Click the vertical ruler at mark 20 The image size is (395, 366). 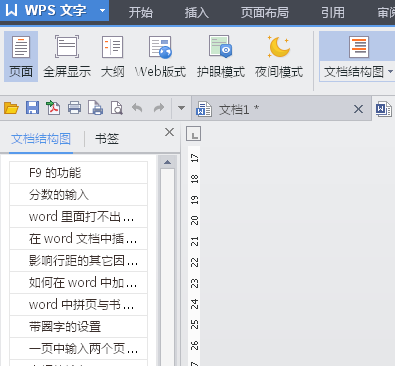(x=194, y=221)
